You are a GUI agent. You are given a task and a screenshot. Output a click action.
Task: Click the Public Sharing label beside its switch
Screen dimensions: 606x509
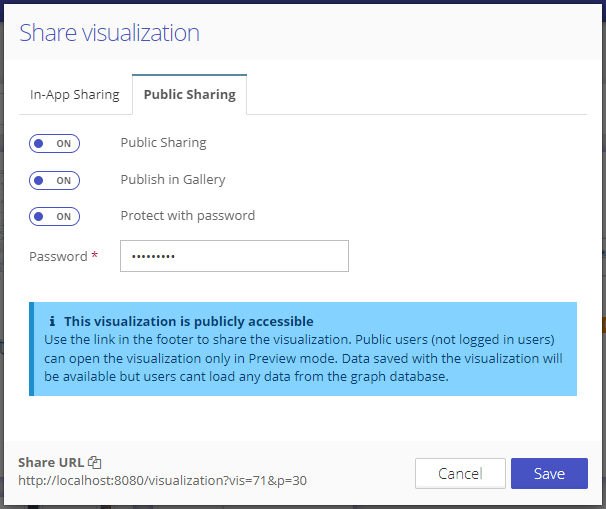[163, 143]
